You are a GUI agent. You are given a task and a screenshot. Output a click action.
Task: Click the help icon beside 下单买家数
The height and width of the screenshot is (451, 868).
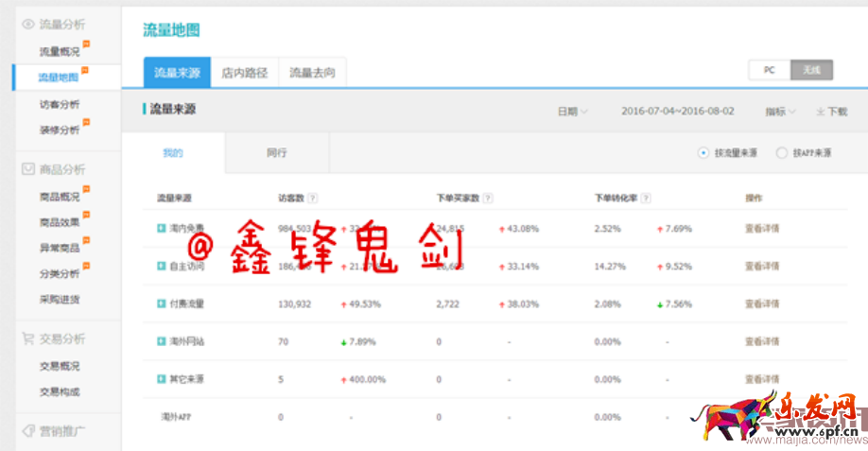tap(486, 199)
